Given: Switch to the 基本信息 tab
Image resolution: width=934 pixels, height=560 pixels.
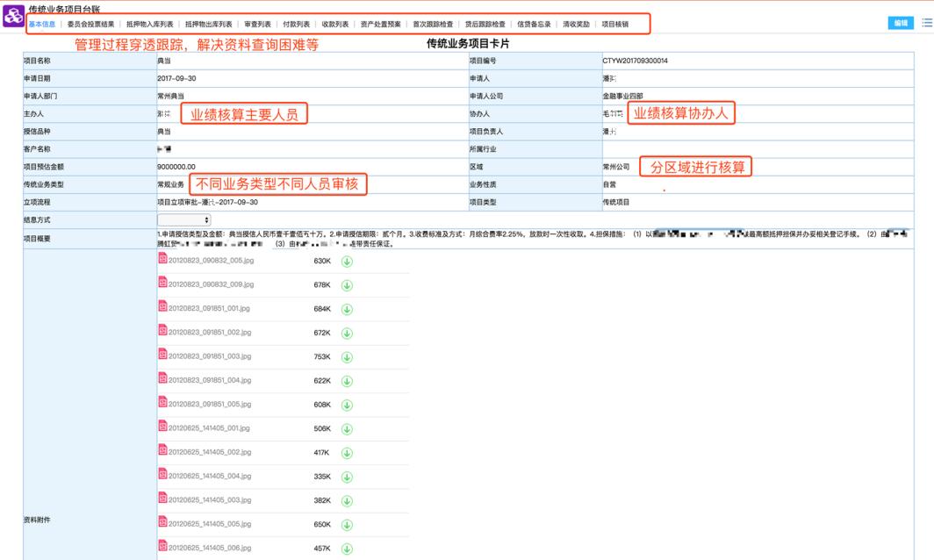Looking at the screenshot, I should point(42,25).
